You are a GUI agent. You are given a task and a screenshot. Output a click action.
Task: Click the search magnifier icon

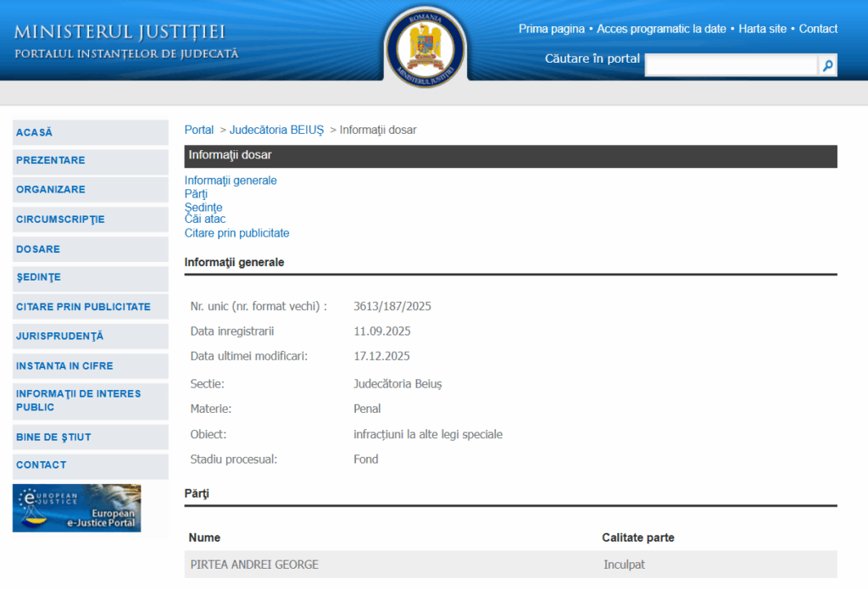(x=827, y=65)
